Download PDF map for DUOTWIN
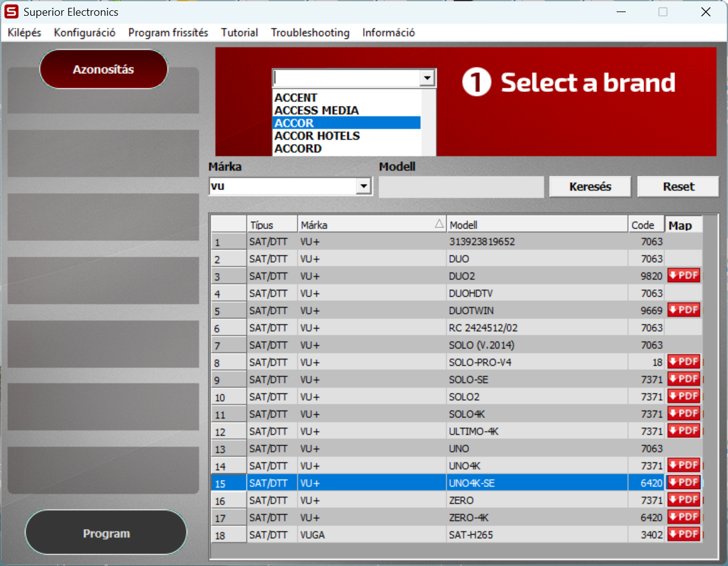 [684, 310]
